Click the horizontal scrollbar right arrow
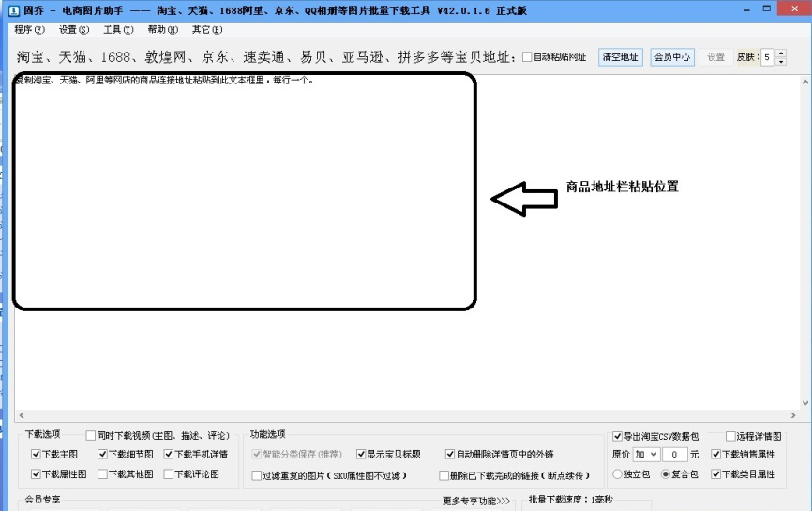Screen dimensions: 812x511 pyautogui.click(x=793, y=415)
